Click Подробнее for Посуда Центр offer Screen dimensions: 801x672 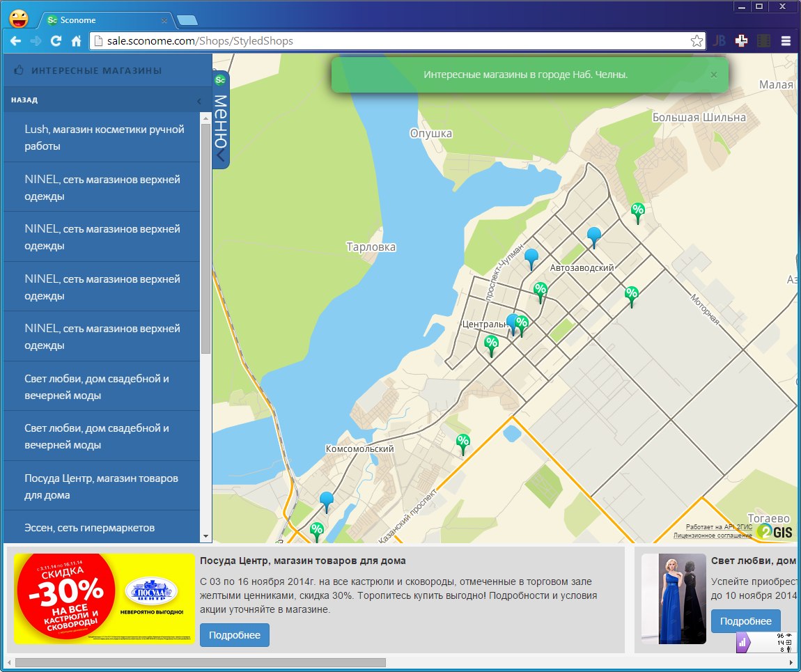(x=235, y=635)
